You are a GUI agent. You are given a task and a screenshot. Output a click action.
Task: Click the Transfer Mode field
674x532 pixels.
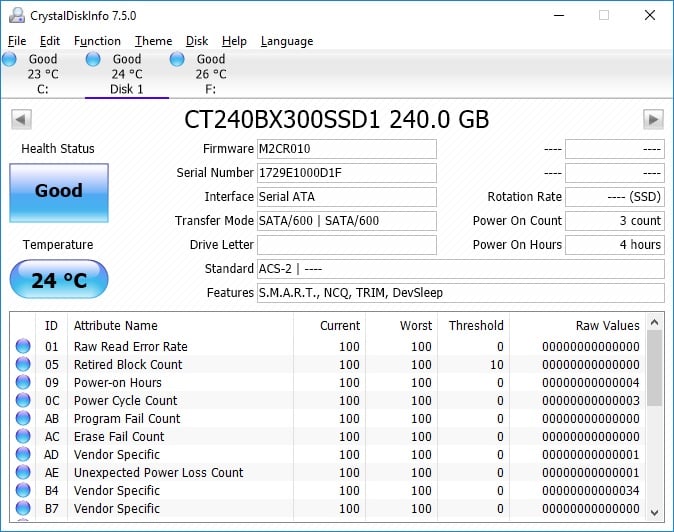pos(346,221)
